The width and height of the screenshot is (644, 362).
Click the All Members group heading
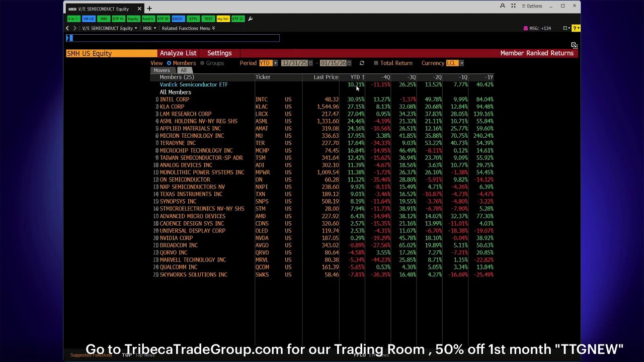[175, 92]
